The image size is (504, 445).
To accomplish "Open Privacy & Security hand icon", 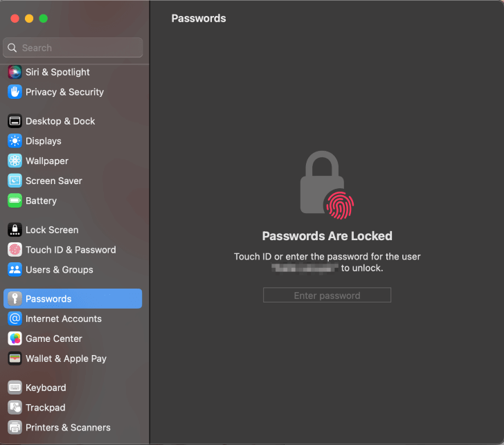I will tap(15, 92).
